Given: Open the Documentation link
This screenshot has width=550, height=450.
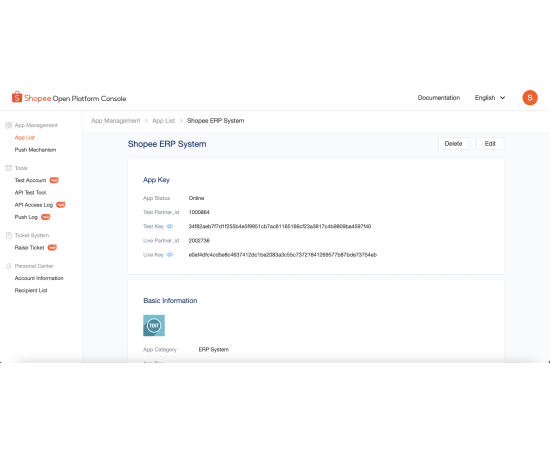Looking at the screenshot, I should 439,98.
